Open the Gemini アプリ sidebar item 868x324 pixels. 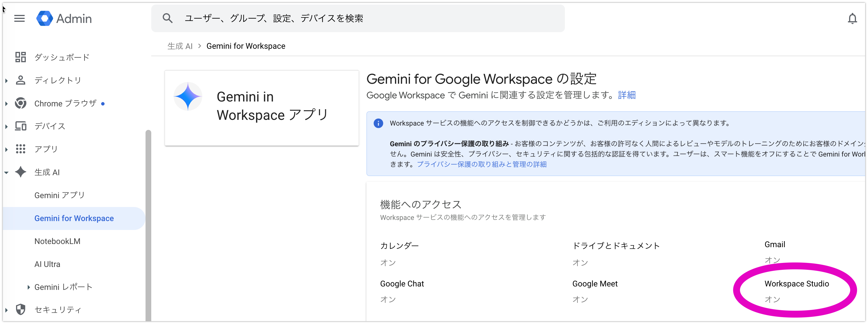(60, 195)
